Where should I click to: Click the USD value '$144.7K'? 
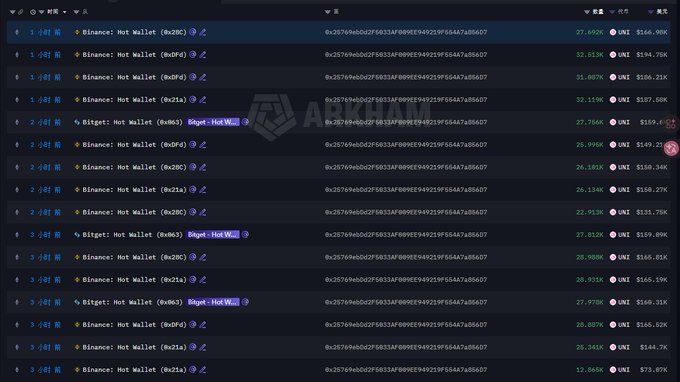[x=654, y=347]
